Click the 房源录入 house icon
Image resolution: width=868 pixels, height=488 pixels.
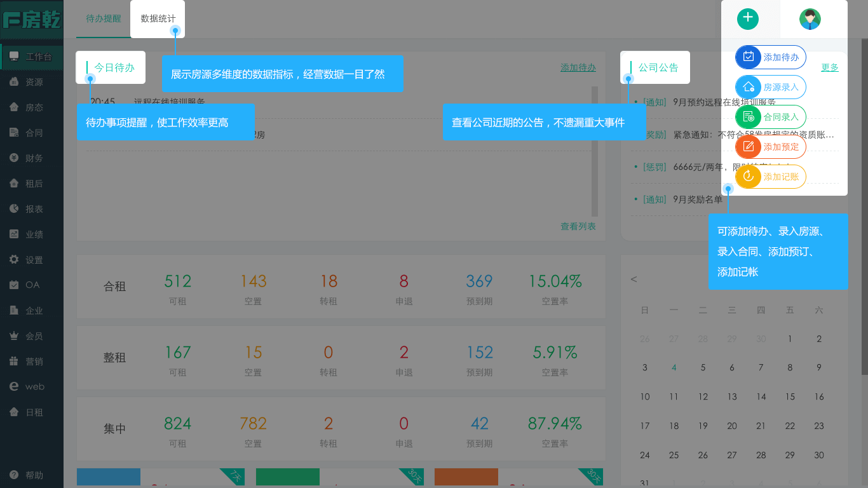(749, 87)
